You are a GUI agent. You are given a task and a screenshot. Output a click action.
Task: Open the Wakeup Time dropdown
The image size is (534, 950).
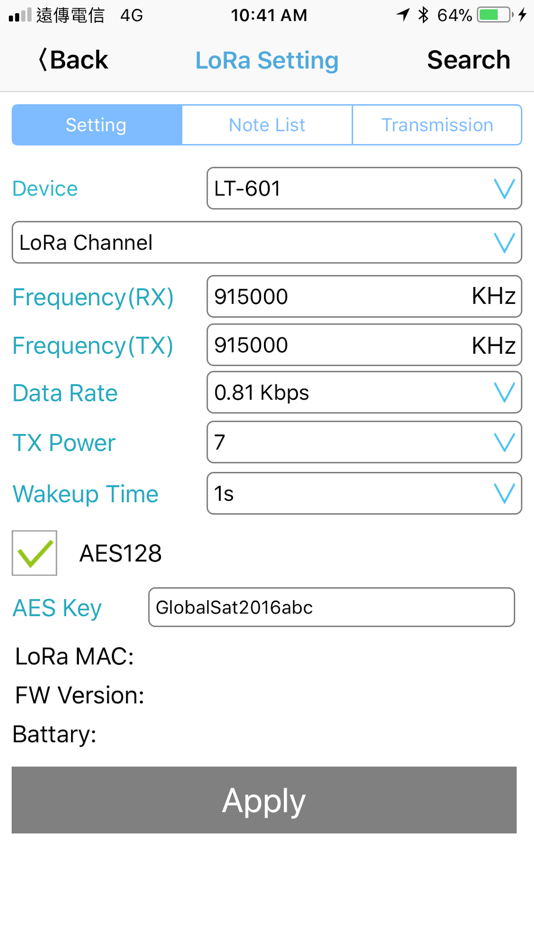364,493
